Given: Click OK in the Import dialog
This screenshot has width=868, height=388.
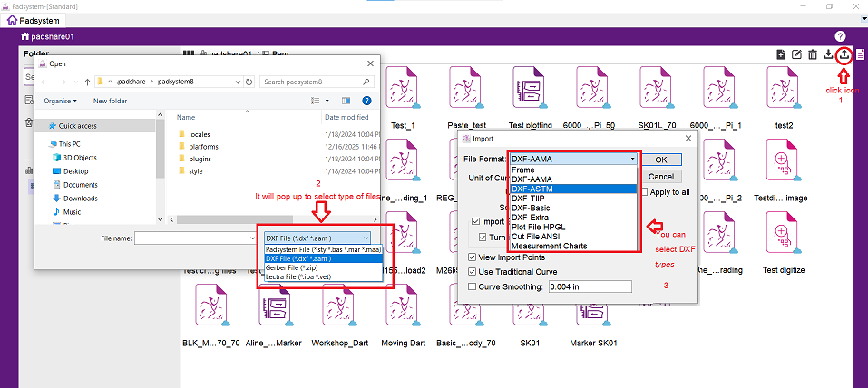Looking at the screenshot, I should [x=661, y=160].
